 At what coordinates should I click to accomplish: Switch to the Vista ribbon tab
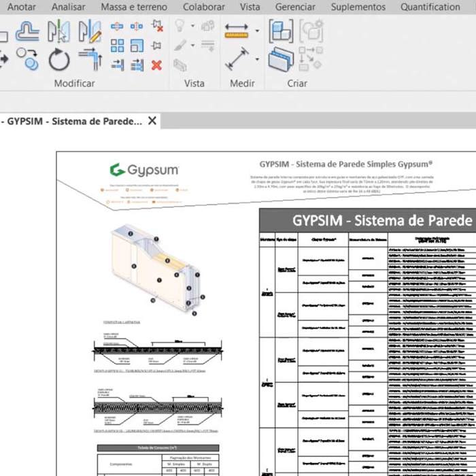[x=250, y=7]
